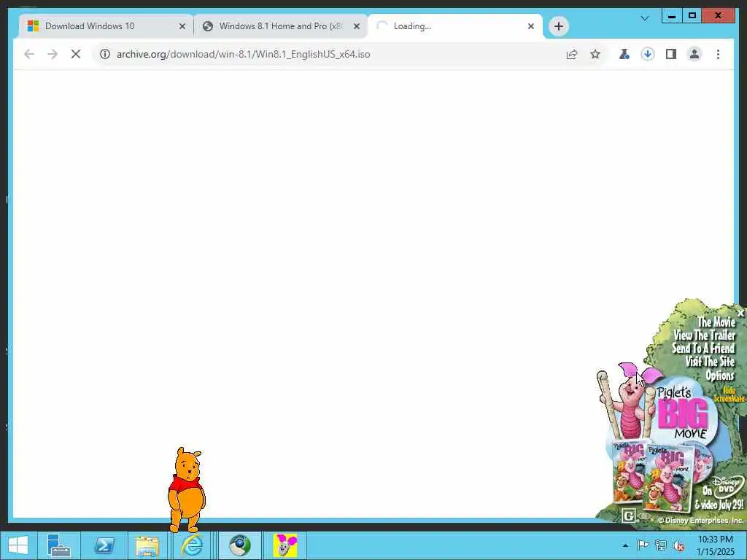
Task: Open the Chrome profile menu
Action: click(x=694, y=54)
